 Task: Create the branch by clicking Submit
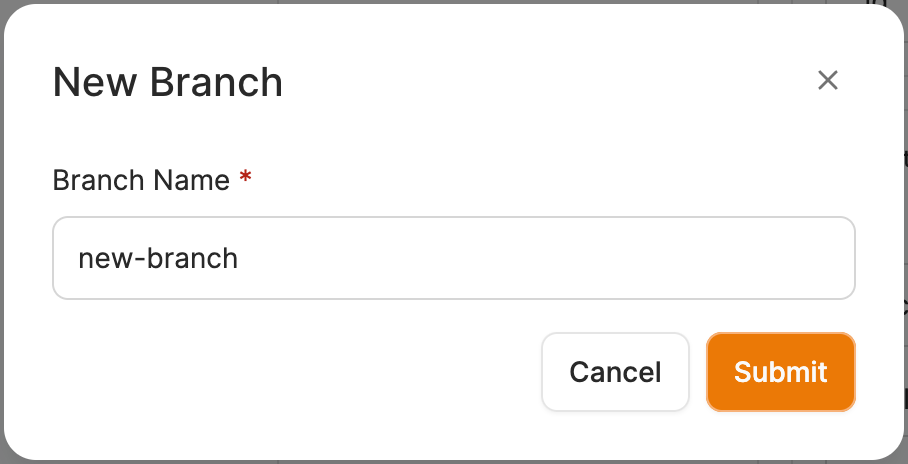pos(780,372)
